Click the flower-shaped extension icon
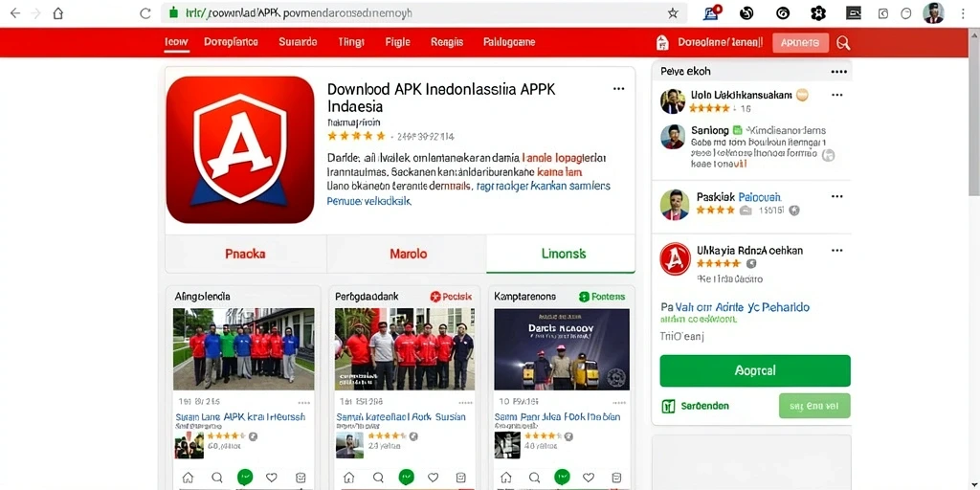 click(x=818, y=13)
